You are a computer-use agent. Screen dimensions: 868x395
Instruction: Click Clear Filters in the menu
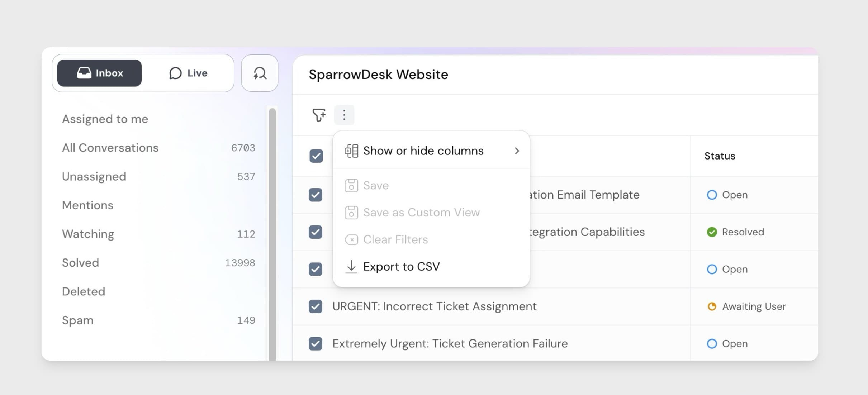click(431, 239)
